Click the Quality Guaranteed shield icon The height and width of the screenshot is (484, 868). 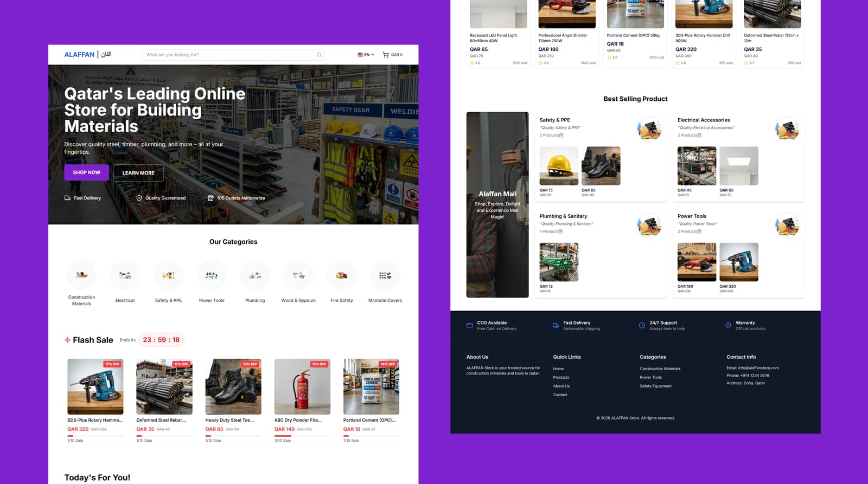139,198
